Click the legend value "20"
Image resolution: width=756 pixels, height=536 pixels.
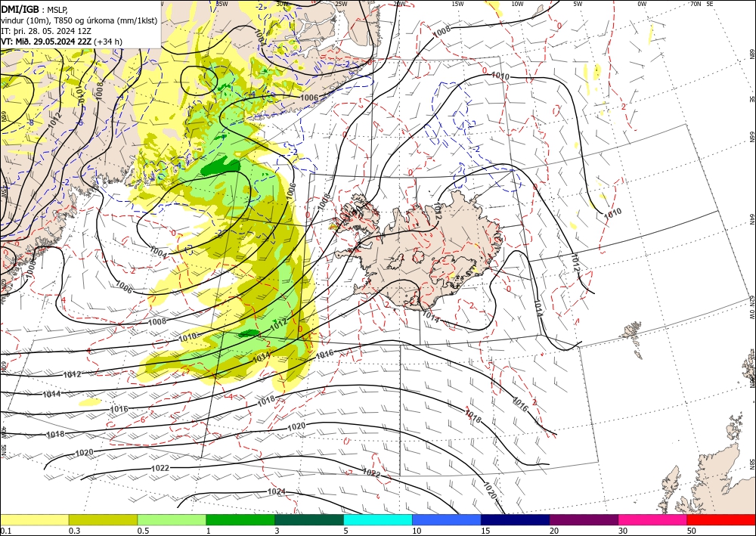(x=554, y=531)
